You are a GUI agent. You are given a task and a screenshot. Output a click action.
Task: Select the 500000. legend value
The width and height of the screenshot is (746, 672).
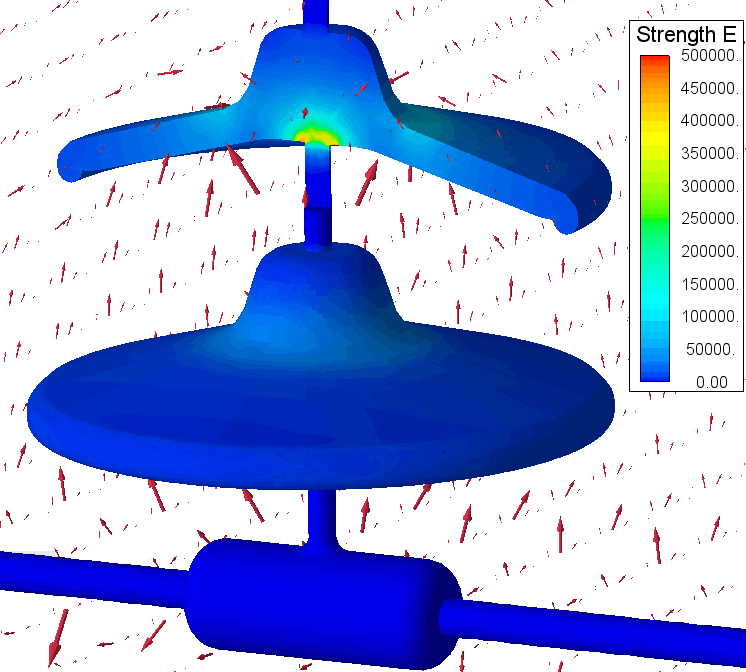709,56
